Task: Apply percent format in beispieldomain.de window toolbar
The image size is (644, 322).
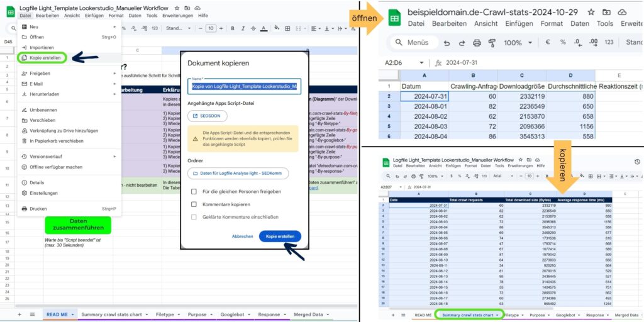Action: (563, 42)
